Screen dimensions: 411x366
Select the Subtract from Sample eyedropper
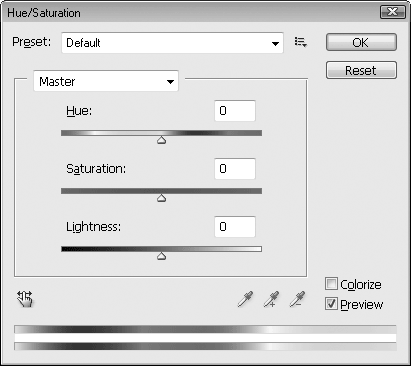(x=297, y=299)
